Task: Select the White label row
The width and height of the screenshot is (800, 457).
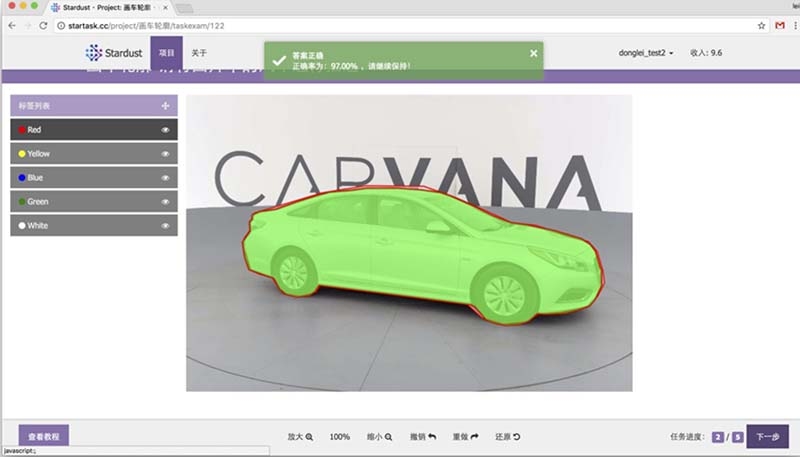Action: pyautogui.click(x=94, y=225)
